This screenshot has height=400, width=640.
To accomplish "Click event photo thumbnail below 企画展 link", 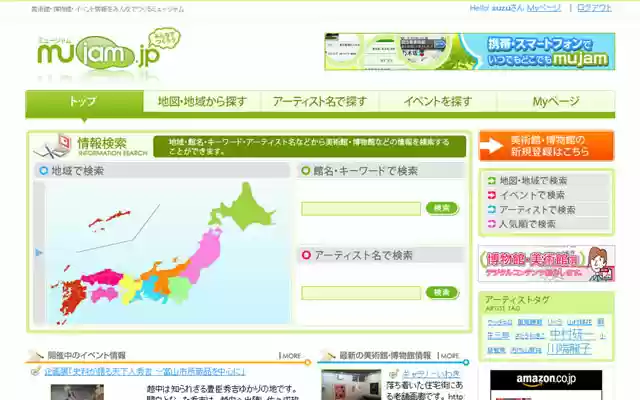I will point(77,392).
